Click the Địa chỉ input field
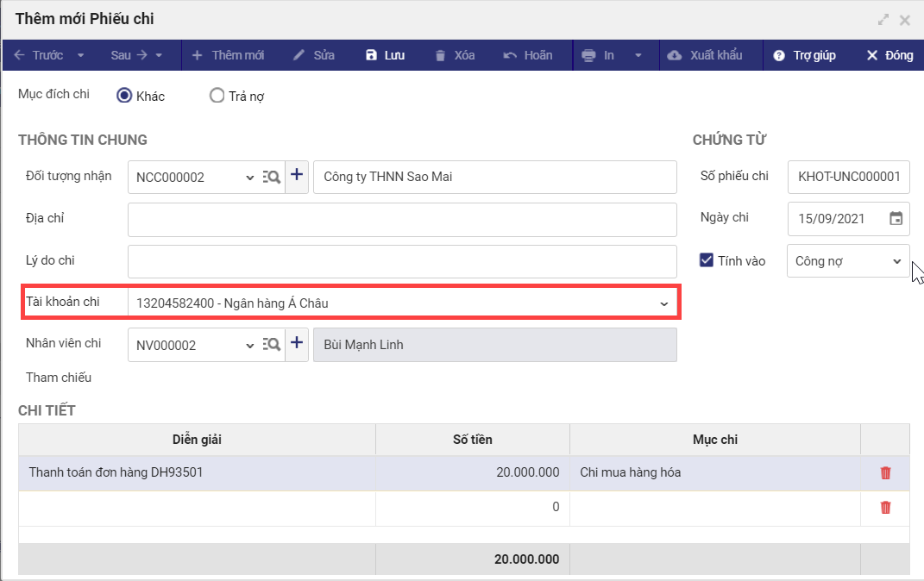The width and height of the screenshot is (924, 581). point(402,220)
